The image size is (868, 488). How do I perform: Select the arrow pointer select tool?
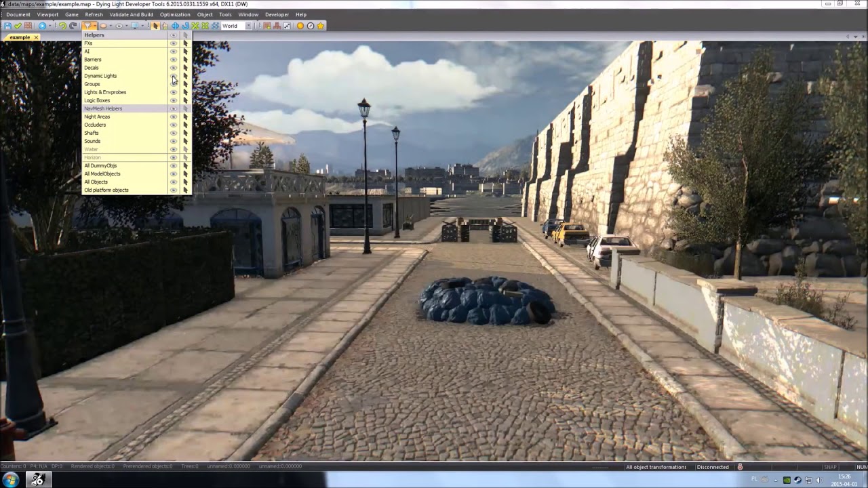(x=155, y=26)
